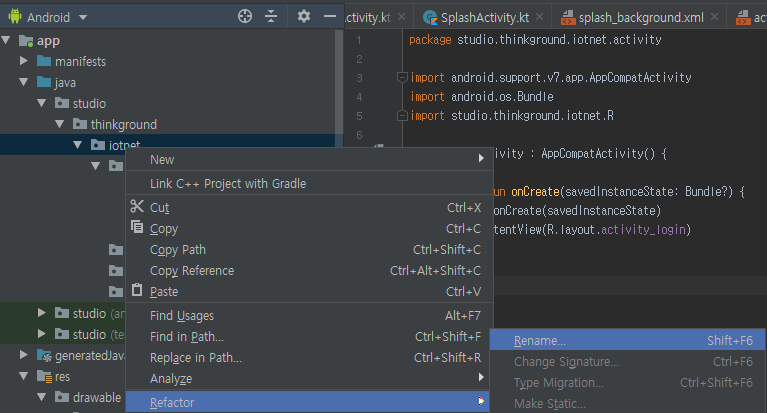Click the scroll from source target icon
The width and height of the screenshot is (767, 413).
[245, 16]
